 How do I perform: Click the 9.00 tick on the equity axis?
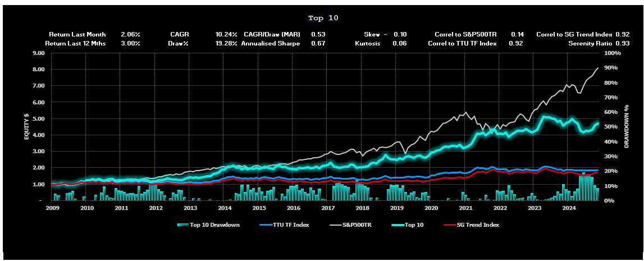[x=39, y=53]
